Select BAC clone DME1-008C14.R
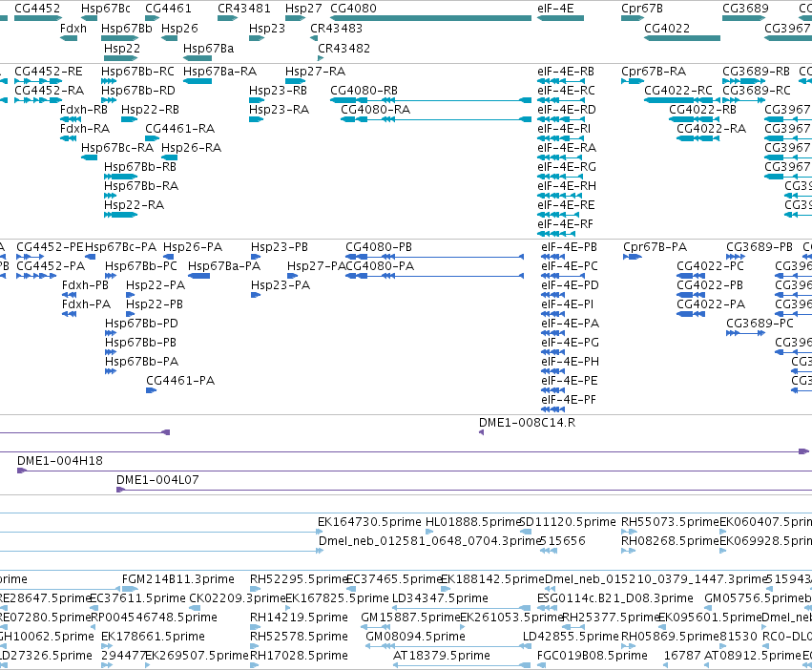812x670 pixels. point(527,422)
